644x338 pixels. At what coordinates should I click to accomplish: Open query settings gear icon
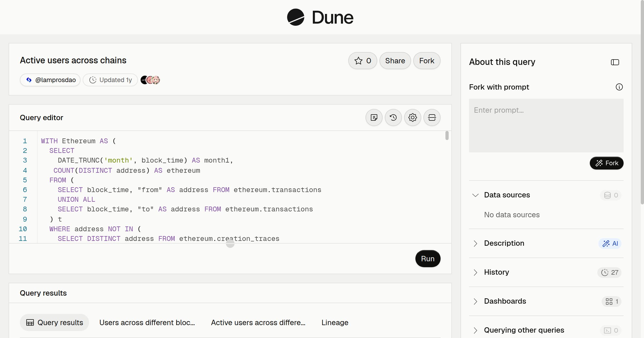(x=413, y=117)
